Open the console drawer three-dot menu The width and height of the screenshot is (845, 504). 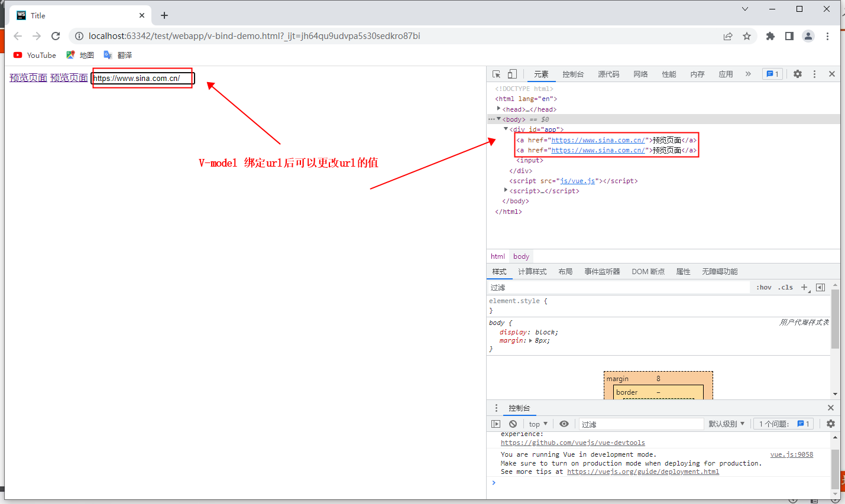(x=496, y=408)
